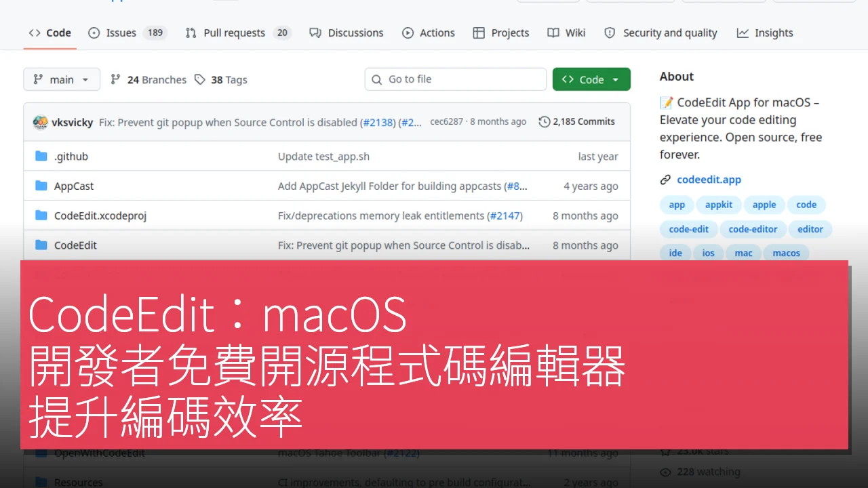Viewport: 868px width, 488px height.
Task: Open the 'Fix/deprecations memory leak entitlements' commit message
Action: pyautogui.click(x=381, y=216)
